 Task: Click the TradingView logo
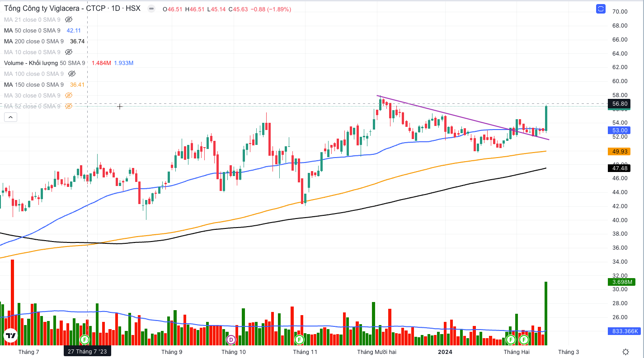[10, 335]
